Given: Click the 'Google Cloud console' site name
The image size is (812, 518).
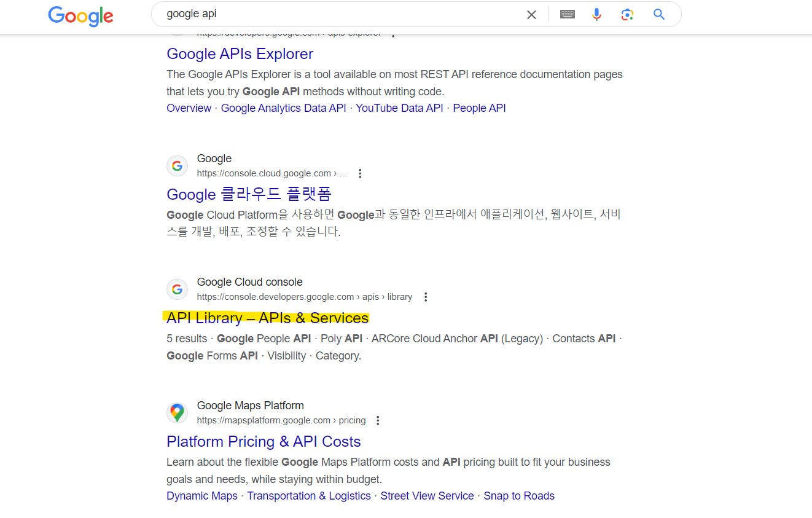Looking at the screenshot, I should coord(250,282).
